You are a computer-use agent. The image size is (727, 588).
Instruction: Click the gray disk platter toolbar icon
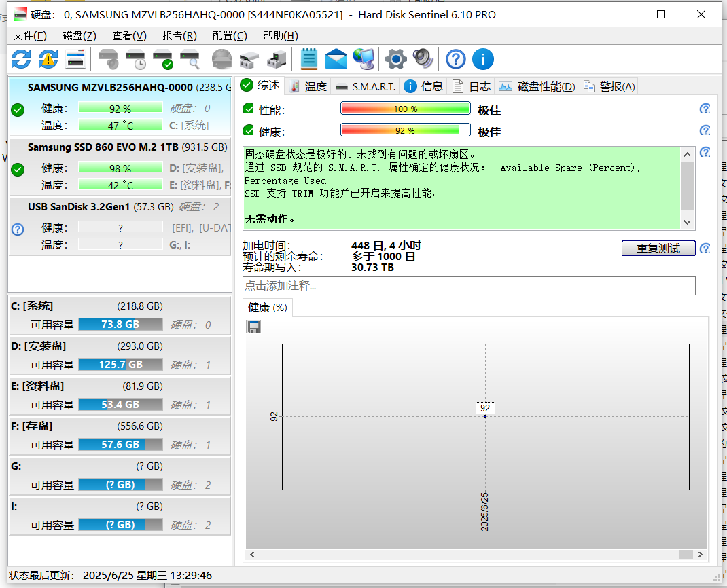(221, 59)
